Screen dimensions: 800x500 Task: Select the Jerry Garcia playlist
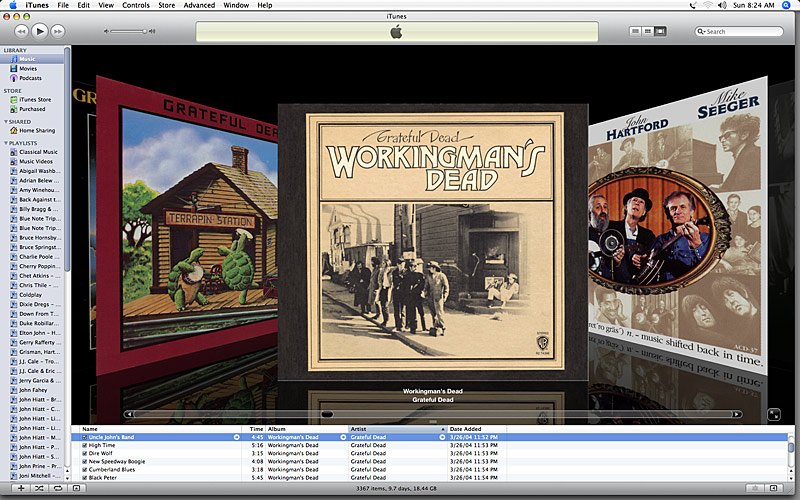[32, 381]
